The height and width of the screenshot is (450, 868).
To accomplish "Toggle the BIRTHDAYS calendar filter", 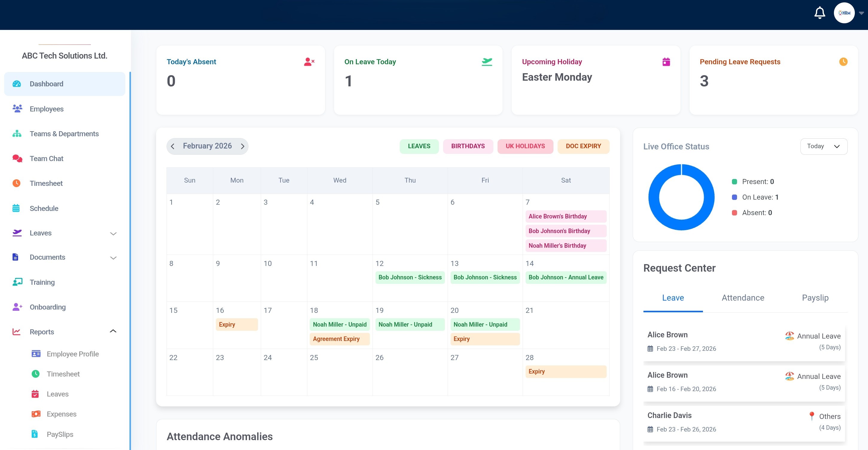I will 468,146.
